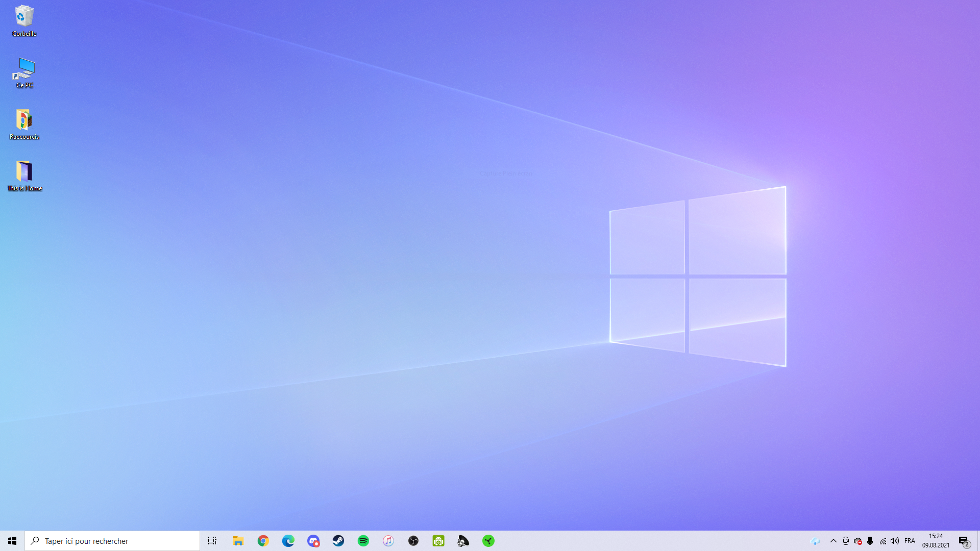980x551 pixels.
Task: Open the Corbeille recycle bin icon
Action: [x=24, y=21]
